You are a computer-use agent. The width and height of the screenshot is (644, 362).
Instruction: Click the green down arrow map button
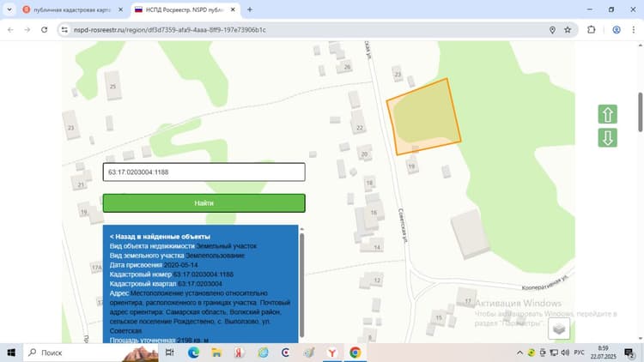[607, 138]
